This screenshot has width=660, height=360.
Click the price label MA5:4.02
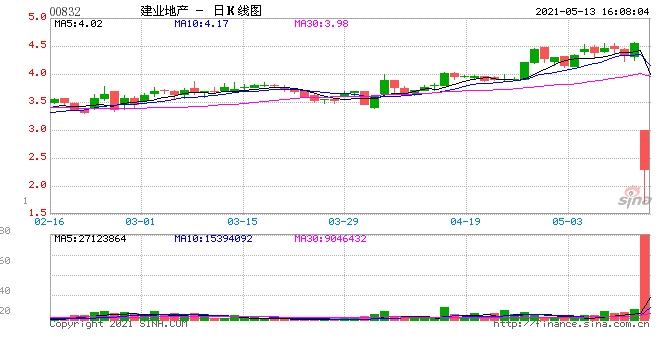click(x=78, y=24)
